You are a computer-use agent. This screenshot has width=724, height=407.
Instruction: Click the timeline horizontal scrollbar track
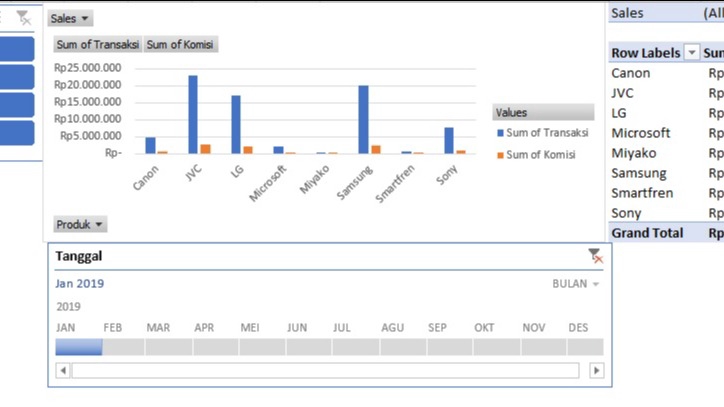(326, 371)
